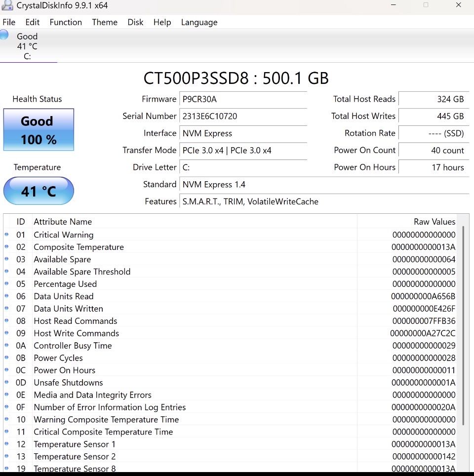This screenshot has width=474, height=476.
Task: Click the Drive Letter field C:
Action: (x=243, y=167)
